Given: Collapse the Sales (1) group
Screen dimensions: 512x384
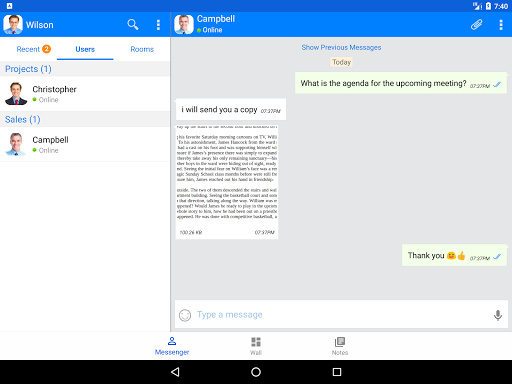Looking at the screenshot, I should coord(85,119).
